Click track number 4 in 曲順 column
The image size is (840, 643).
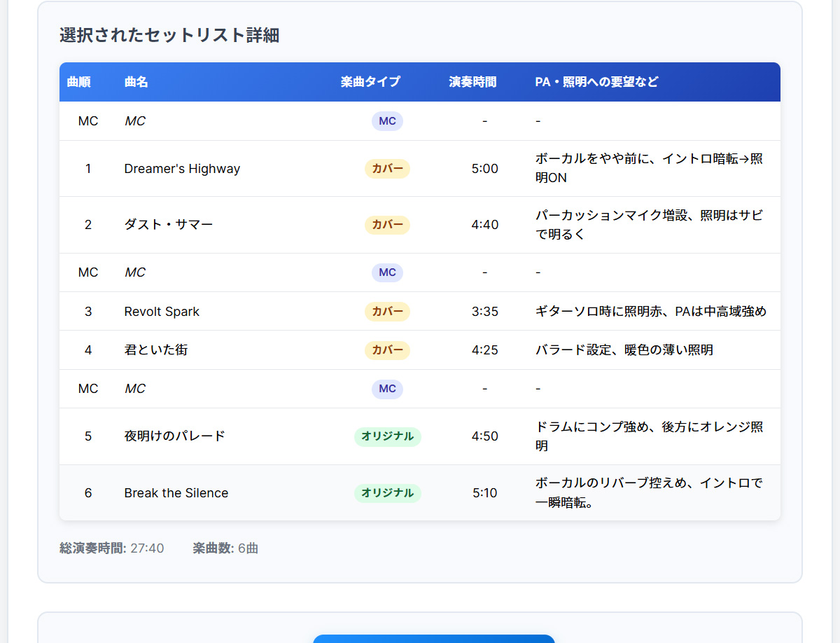88,350
